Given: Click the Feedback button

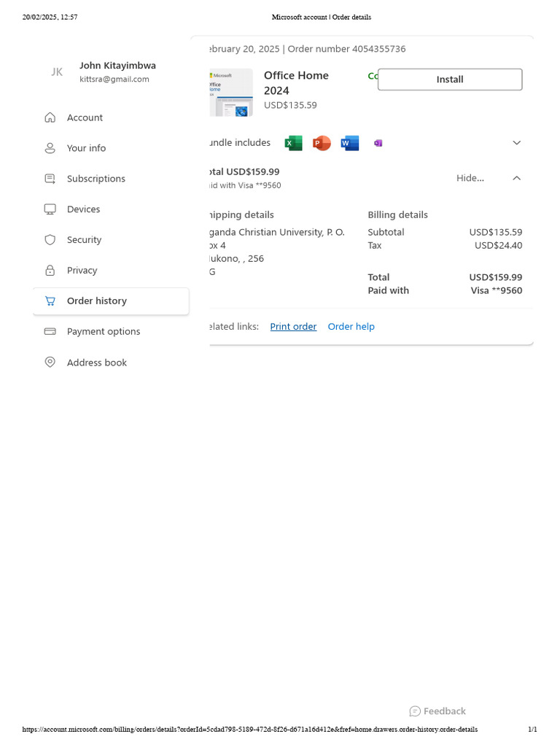Looking at the screenshot, I should (x=437, y=711).
